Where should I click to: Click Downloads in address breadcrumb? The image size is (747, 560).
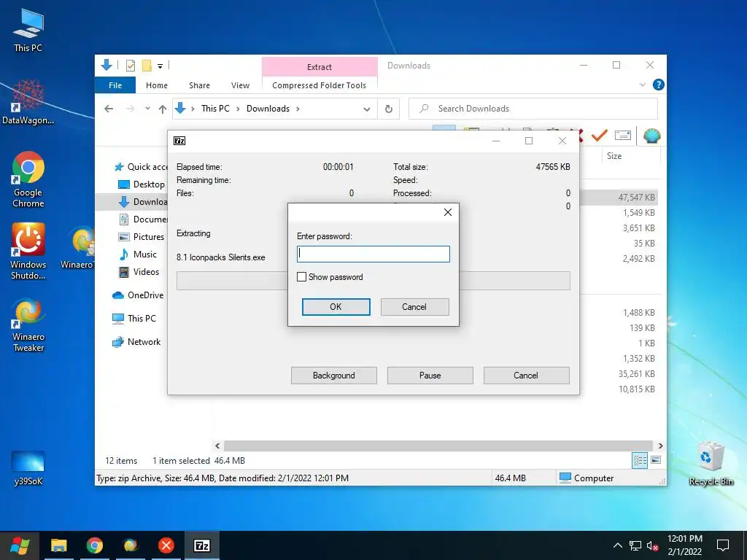(268, 109)
